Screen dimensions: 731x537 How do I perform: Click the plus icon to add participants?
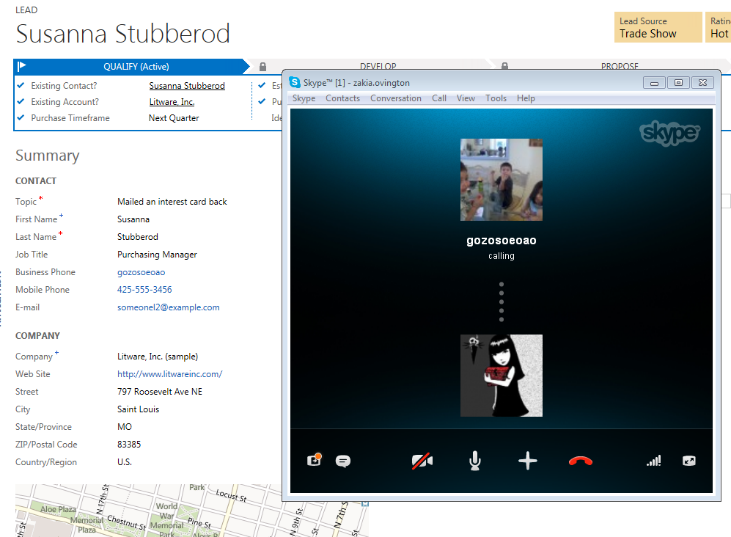[x=528, y=461]
